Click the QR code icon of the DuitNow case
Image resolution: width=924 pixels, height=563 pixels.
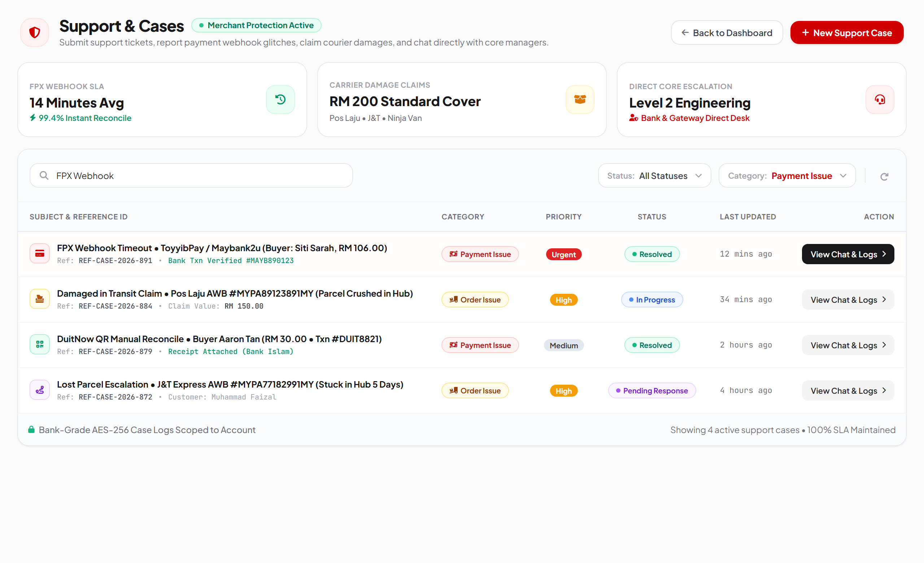[40, 344]
